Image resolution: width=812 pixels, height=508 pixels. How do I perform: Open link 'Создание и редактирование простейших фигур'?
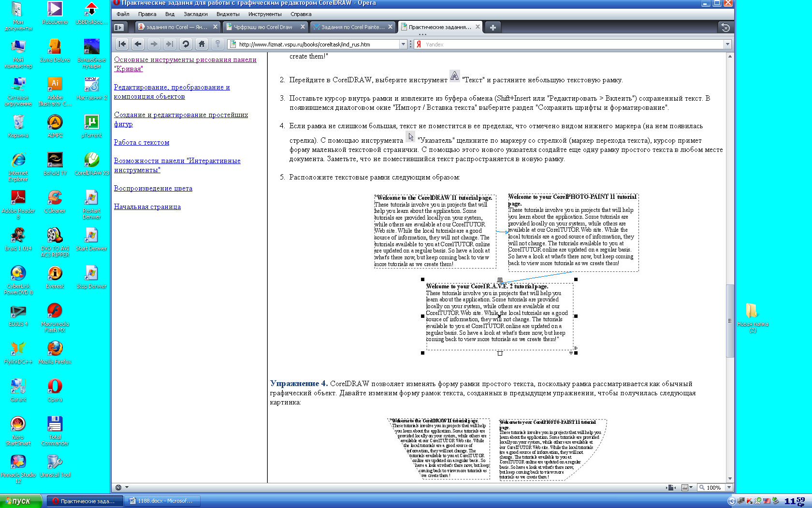(181, 119)
